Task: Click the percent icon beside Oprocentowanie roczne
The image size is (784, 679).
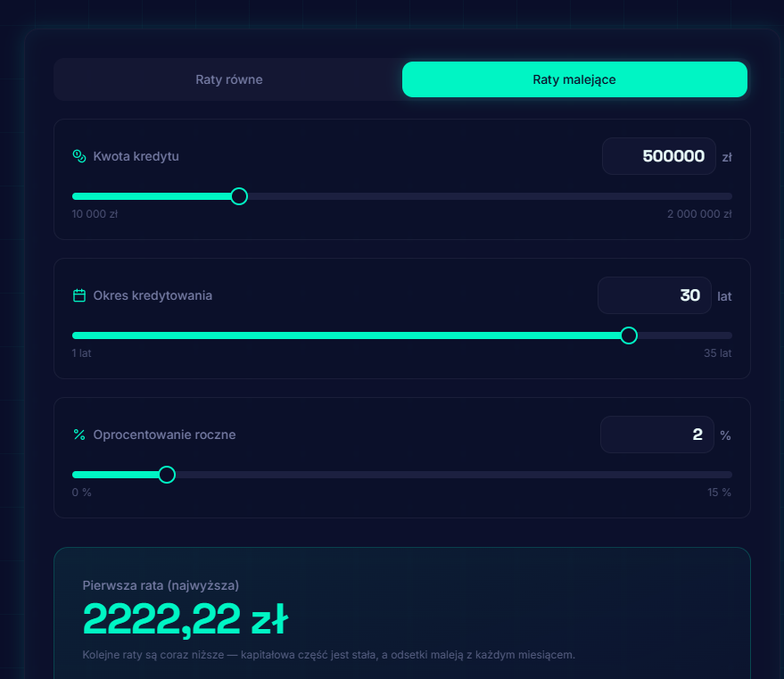Action: pos(79,435)
